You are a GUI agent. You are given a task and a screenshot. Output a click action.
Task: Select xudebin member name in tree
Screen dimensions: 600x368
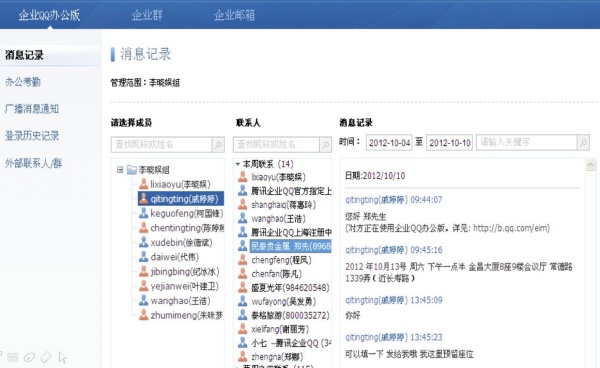tap(181, 243)
